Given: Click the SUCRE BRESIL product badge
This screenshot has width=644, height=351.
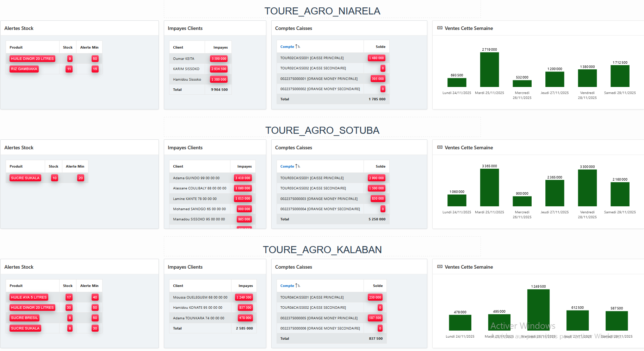Looking at the screenshot, I should [x=24, y=318].
